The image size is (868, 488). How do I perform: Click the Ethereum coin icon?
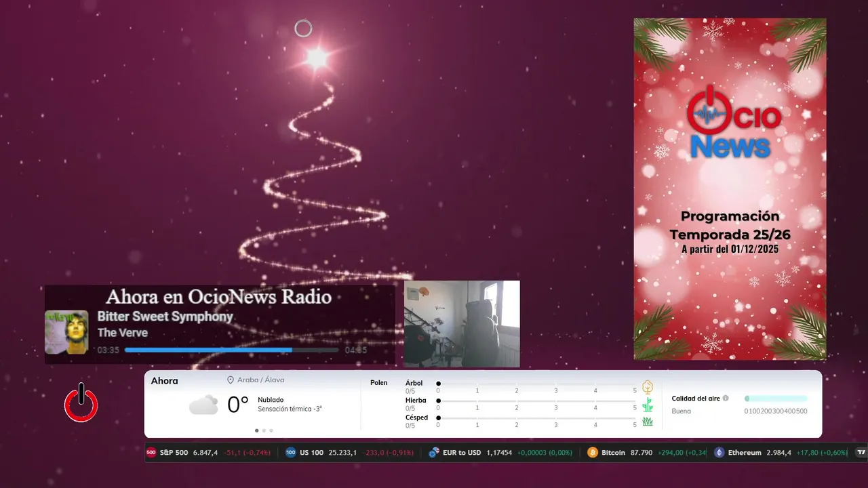[x=719, y=452]
